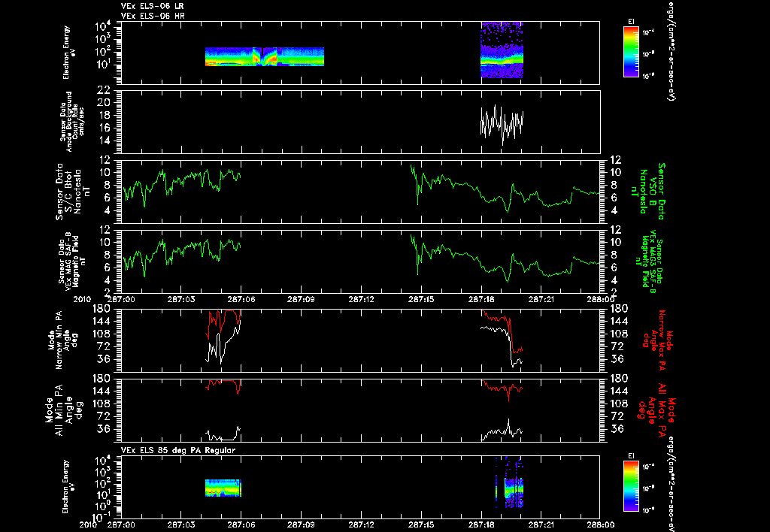Click the '22' tick label on count rate axis
The width and height of the screenshot is (770, 532).
[x=104, y=90]
